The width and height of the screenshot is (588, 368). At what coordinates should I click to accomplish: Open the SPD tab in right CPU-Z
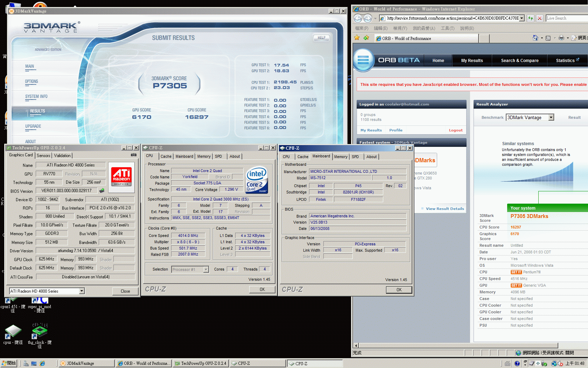coord(355,157)
